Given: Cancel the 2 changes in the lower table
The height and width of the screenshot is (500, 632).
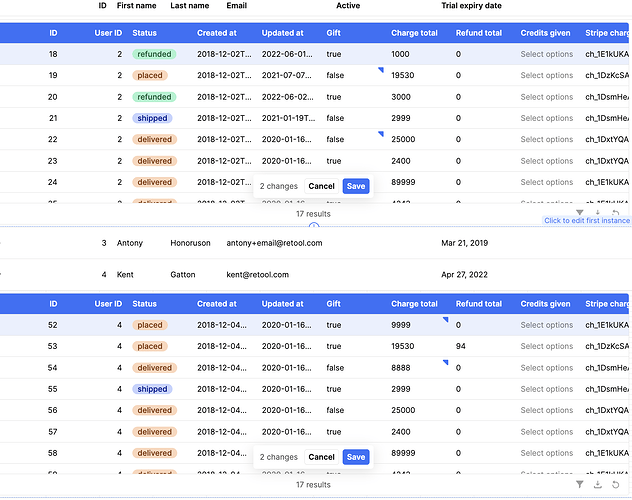Looking at the screenshot, I should tap(321, 457).
